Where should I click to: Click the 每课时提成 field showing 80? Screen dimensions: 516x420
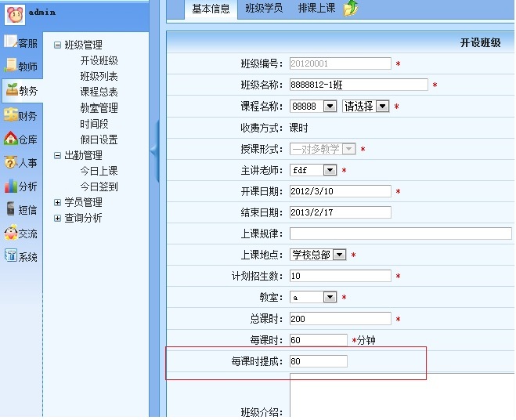[318, 361]
